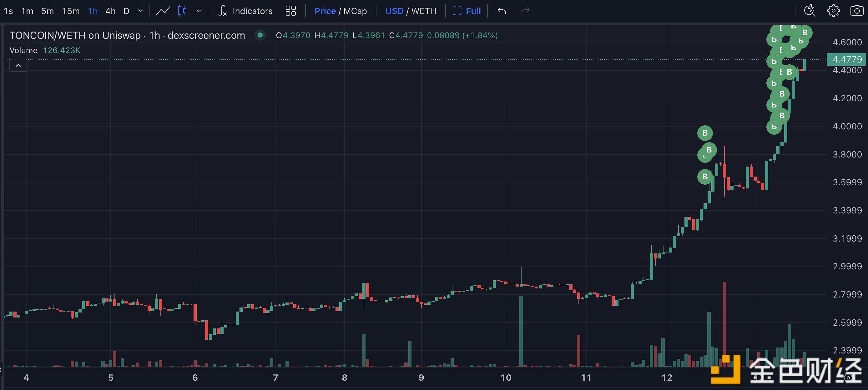
Task: Switch to candlestick chart type
Action: pyautogui.click(x=182, y=11)
